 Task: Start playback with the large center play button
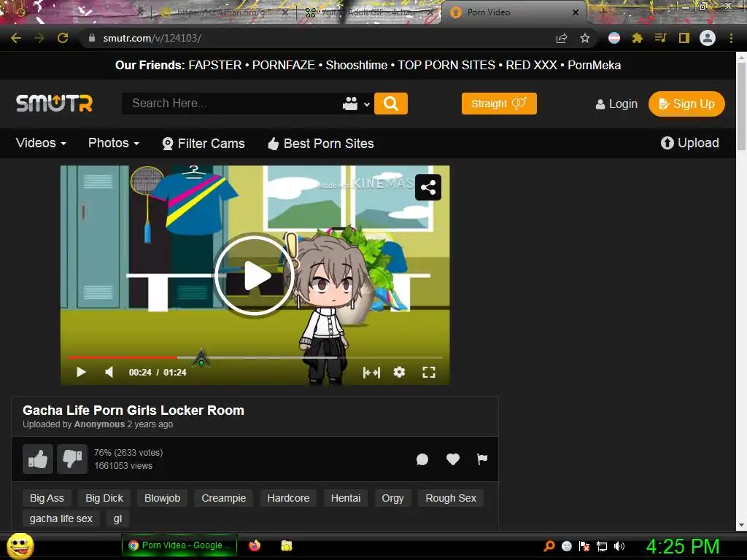pos(255,275)
